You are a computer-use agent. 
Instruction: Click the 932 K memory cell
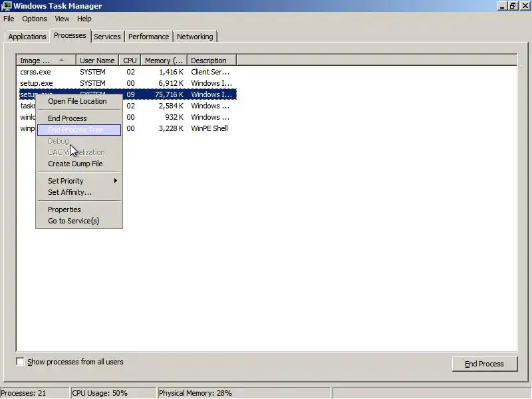point(174,117)
